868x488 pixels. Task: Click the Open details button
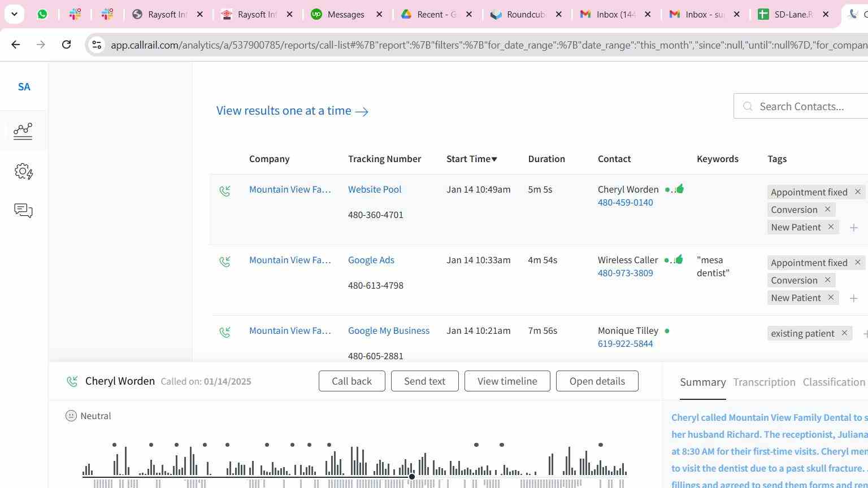point(597,381)
